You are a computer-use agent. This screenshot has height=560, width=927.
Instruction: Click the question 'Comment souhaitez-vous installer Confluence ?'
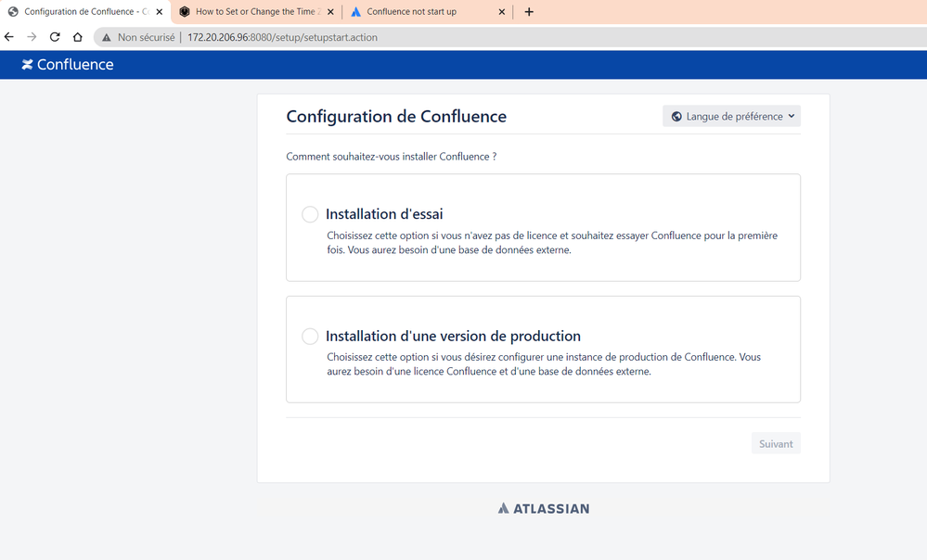392,157
